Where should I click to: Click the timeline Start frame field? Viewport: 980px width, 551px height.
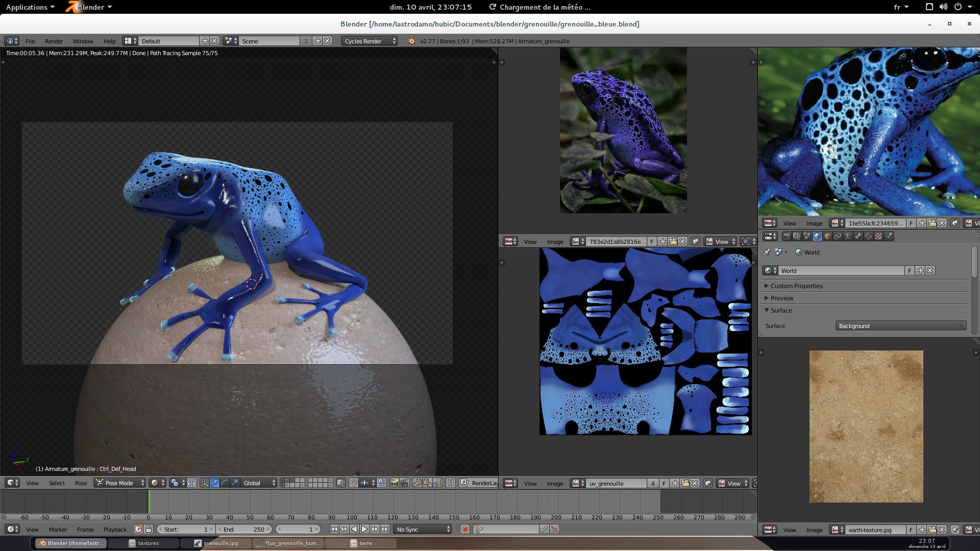[x=186, y=530]
